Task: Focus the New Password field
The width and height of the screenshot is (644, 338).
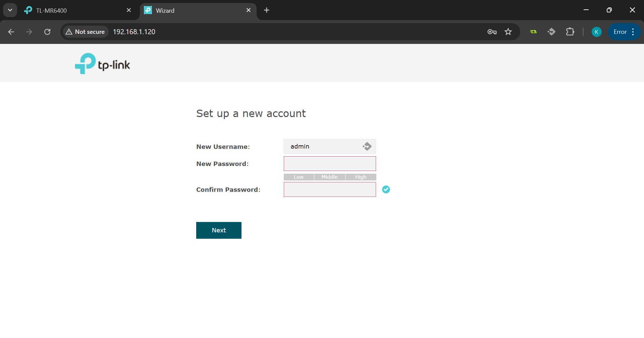Action: (x=330, y=164)
